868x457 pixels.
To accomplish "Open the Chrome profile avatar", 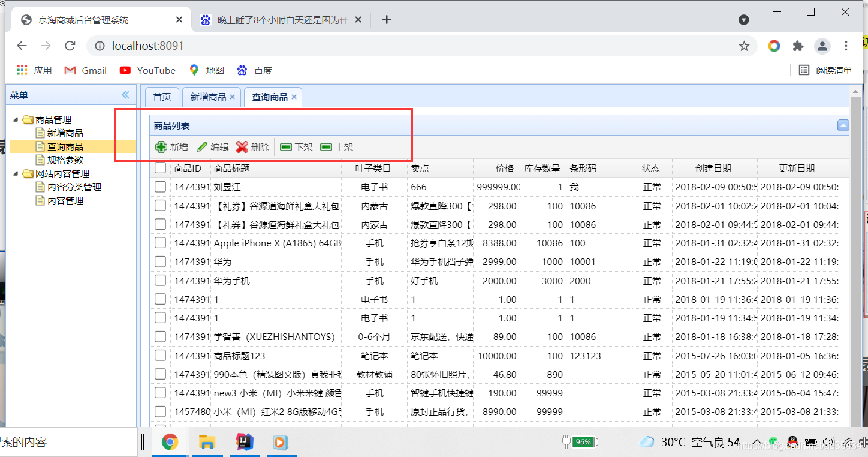I will pyautogui.click(x=822, y=46).
